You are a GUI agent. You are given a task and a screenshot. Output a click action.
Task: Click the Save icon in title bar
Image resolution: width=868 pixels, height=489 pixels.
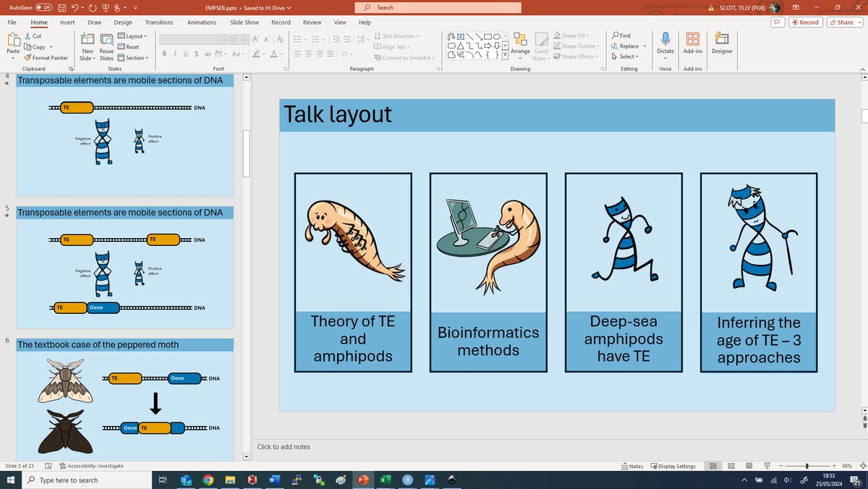(63, 7)
